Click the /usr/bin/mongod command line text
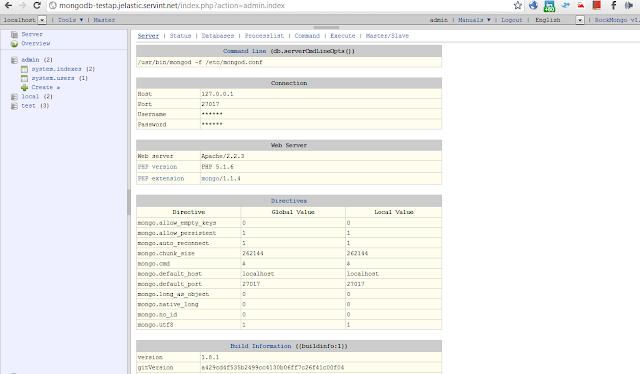 click(x=200, y=62)
